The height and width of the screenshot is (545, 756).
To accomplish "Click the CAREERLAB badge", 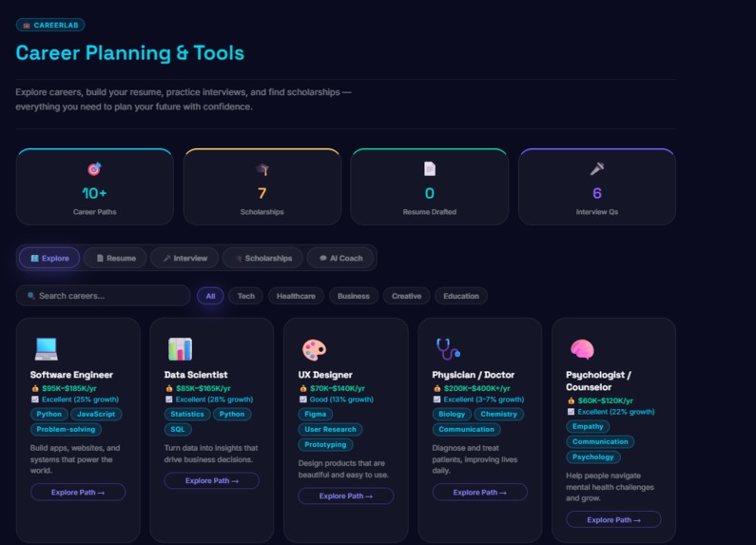I will 50,25.
